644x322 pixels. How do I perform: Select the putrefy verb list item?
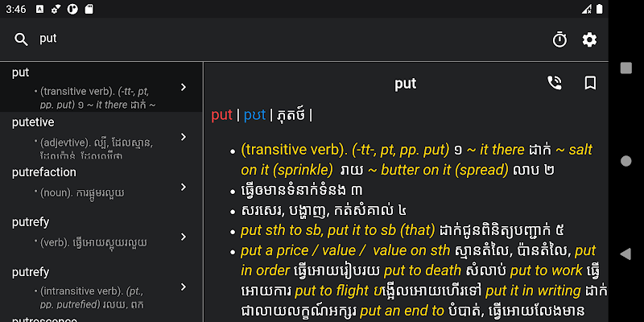101,235
